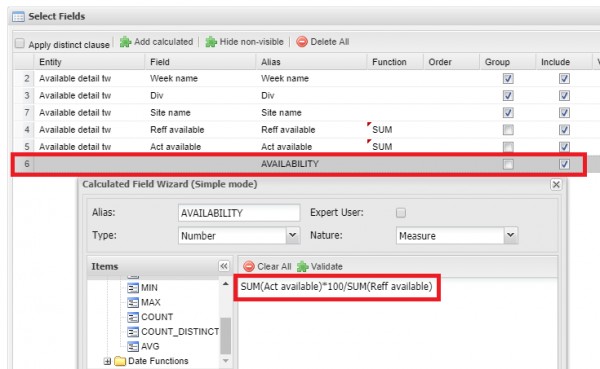Select the MAX tree item

(x=151, y=302)
